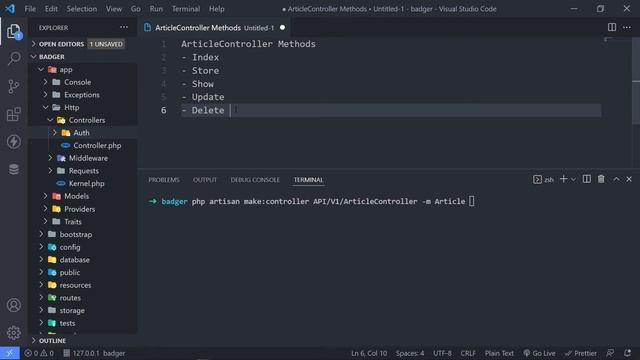Click the unsaved dot on editor tab
The width and height of the screenshot is (640, 360).
point(282,27)
